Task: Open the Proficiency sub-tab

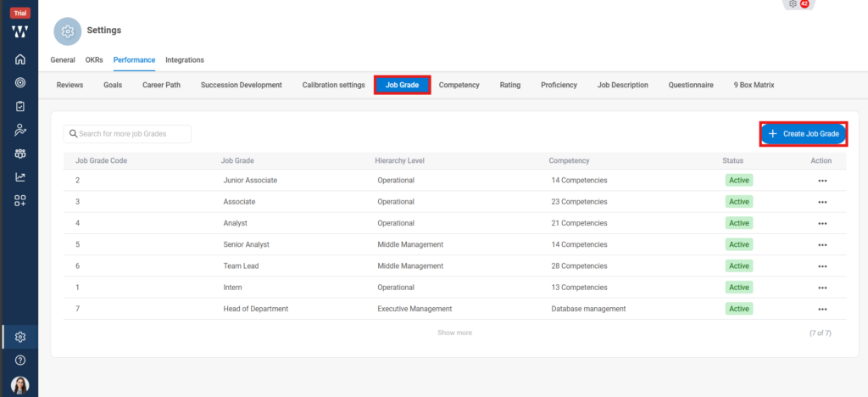Action: 559,86
